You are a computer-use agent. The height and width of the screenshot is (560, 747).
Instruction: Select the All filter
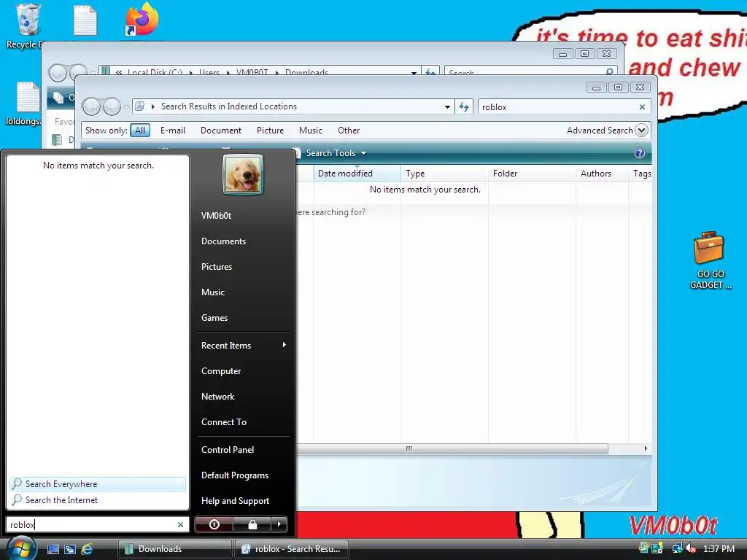140,131
